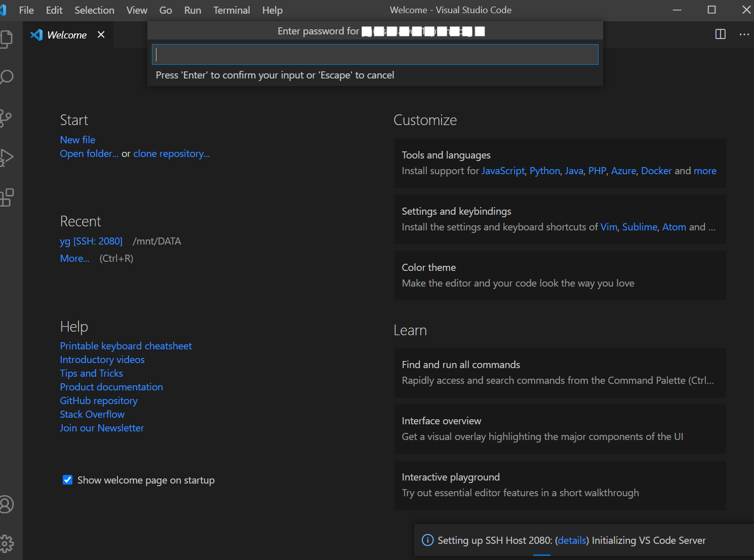Open the Color theme card

(560, 275)
